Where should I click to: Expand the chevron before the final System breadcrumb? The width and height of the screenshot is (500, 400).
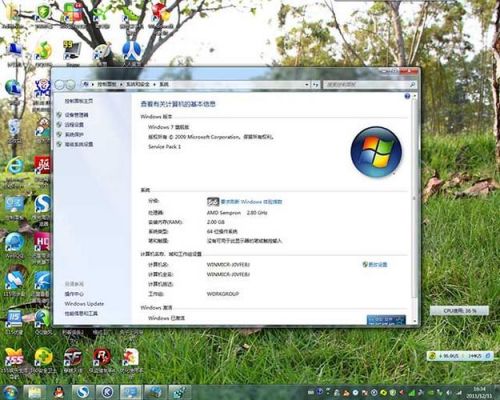154,85
